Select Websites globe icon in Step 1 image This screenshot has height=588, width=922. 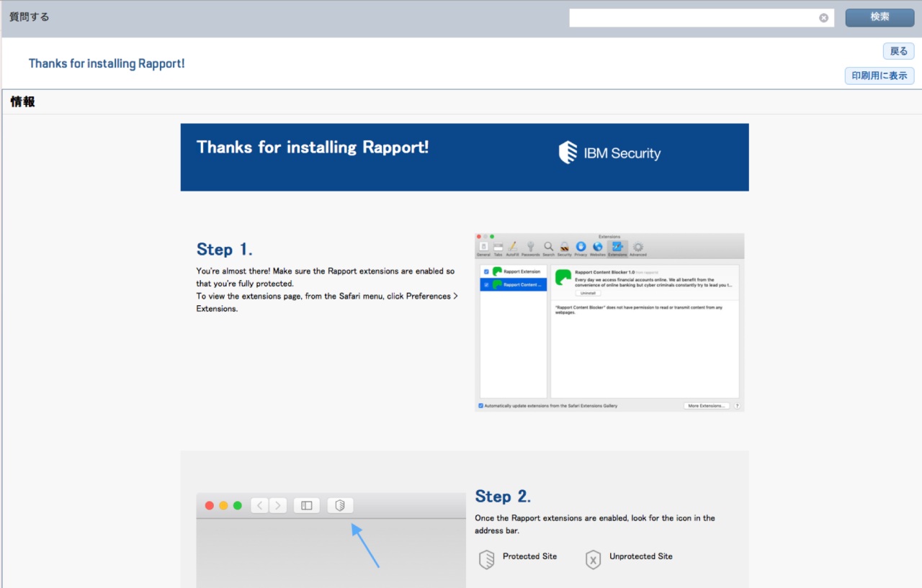click(x=598, y=249)
